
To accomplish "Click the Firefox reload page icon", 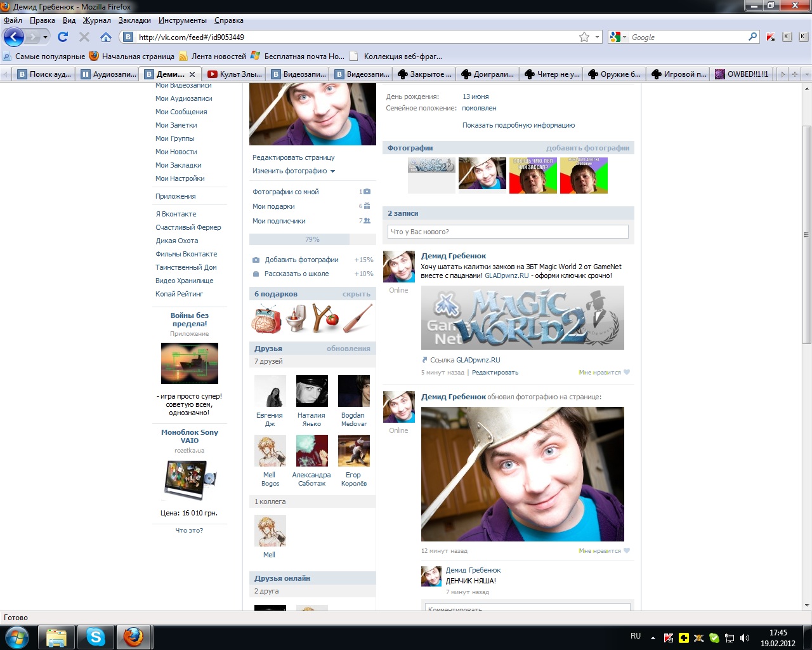I will (x=63, y=37).
